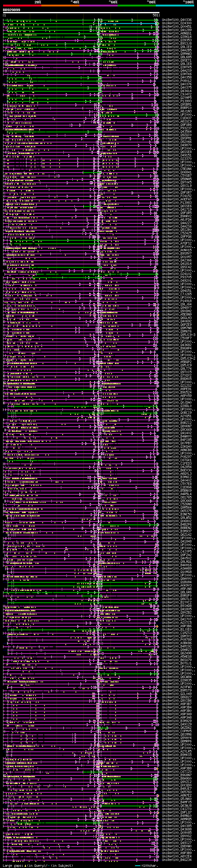
Task: Select hit UniRef100_C9J4Y2
Action: 177,94
